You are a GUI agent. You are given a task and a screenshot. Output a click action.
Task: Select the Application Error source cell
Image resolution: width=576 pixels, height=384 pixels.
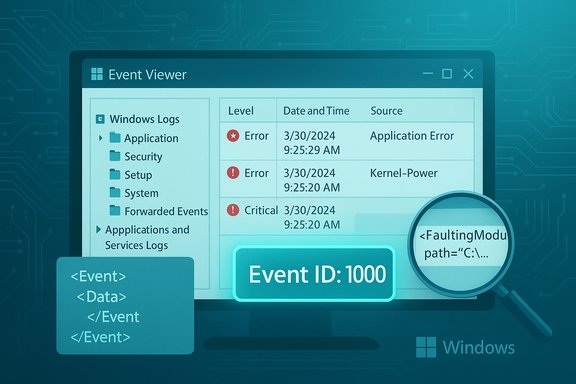click(x=412, y=136)
